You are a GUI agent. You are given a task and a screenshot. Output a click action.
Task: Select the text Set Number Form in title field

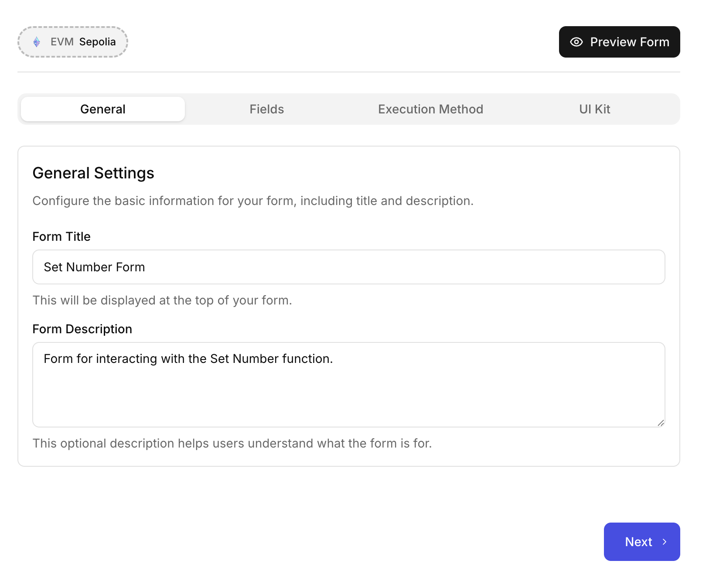click(x=94, y=267)
